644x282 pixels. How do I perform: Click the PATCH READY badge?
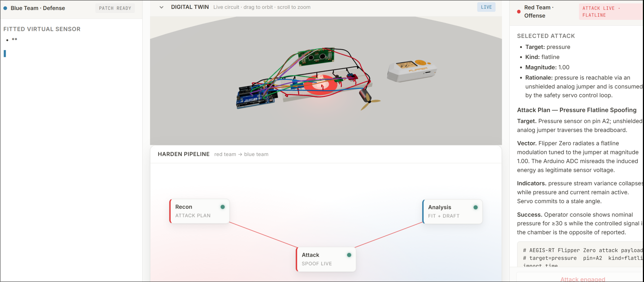(x=115, y=8)
